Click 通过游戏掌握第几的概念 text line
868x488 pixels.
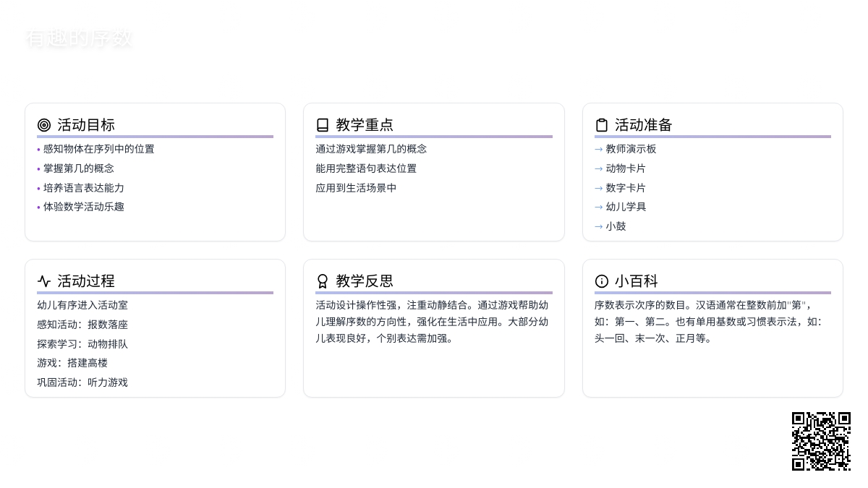(x=371, y=149)
